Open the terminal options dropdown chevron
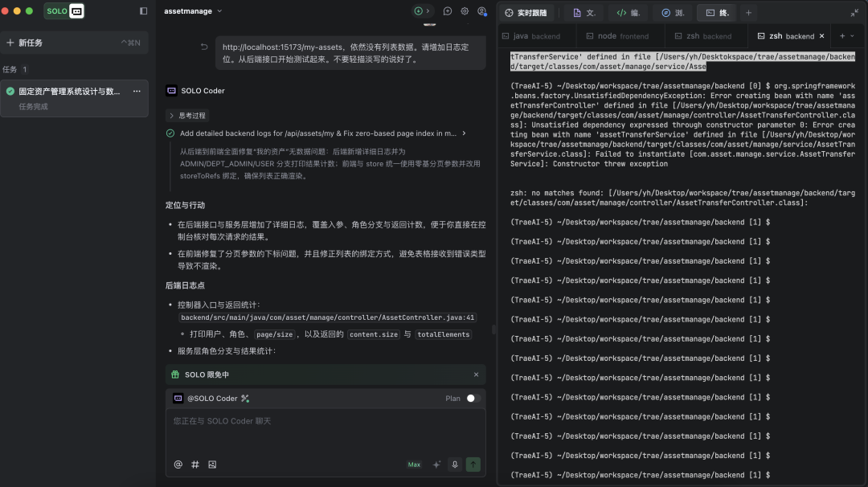The width and height of the screenshot is (868, 487). click(853, 36)
